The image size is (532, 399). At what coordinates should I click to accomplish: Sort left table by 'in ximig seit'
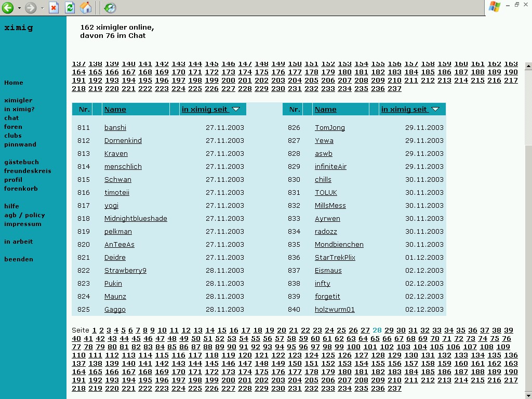[205, 109]
